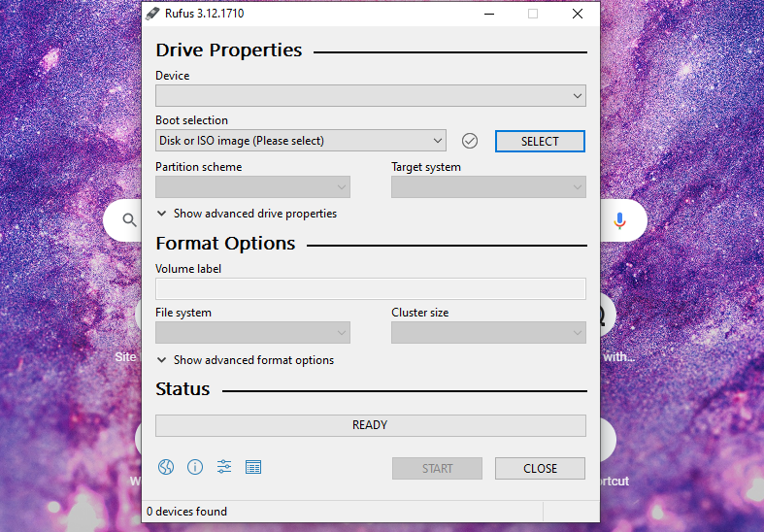The width and height of the screenshot is (764, 532).
Task: Click the Rufus USB drive title icon
Action: (x=152, y=14)
